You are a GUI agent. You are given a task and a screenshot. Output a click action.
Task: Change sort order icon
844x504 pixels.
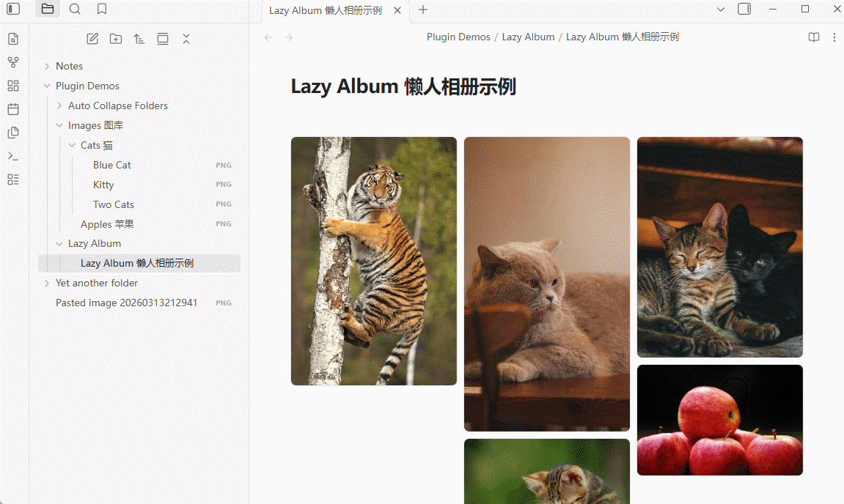(x=139, y=39)
